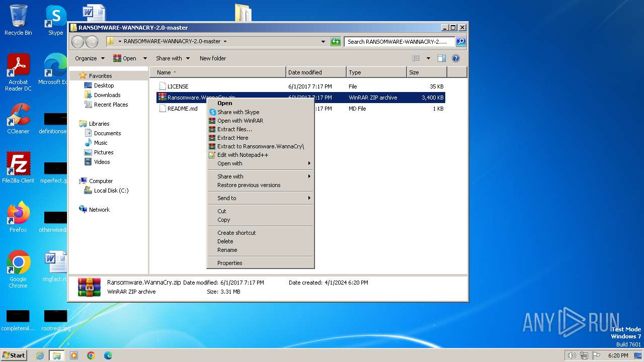The image size is (644, 362).
Task: Open Chrome from the taskbar
Action: (91, 355)
